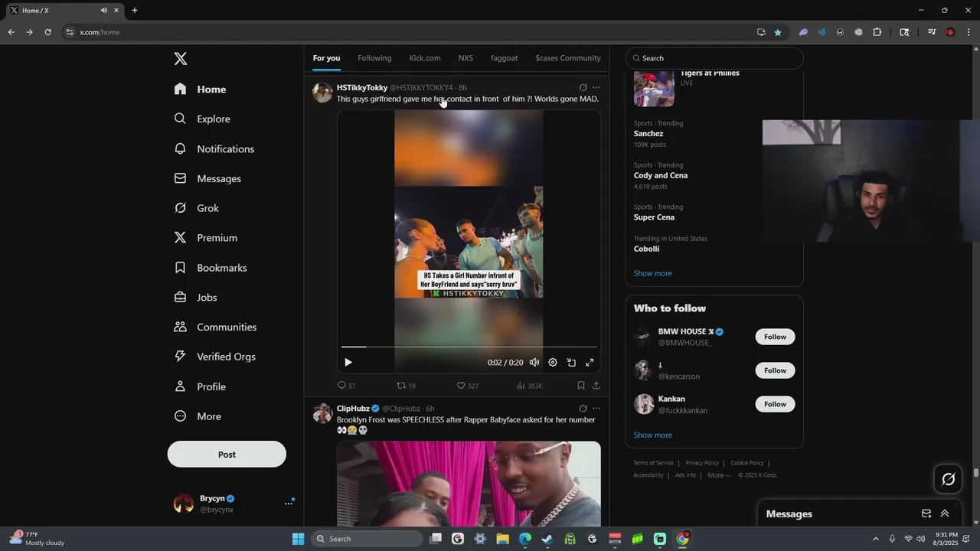Viewport: 980px width, 551px height.
Task: Click Show more under Who to follow
Action: [652, 435]
